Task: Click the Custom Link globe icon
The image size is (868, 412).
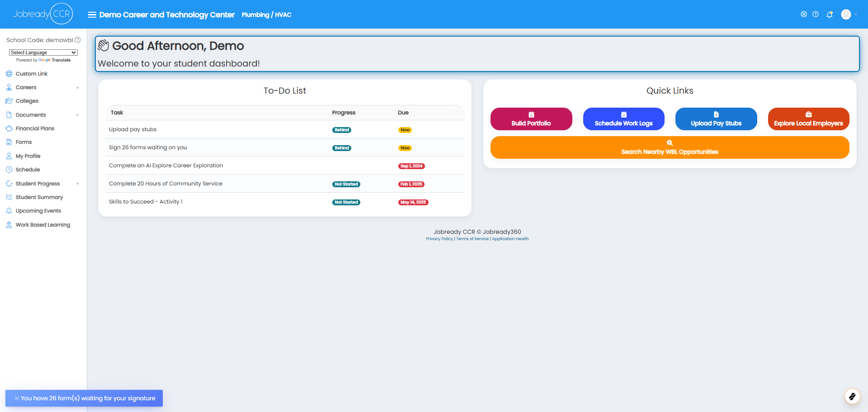Action: click(x=9, y=74)
